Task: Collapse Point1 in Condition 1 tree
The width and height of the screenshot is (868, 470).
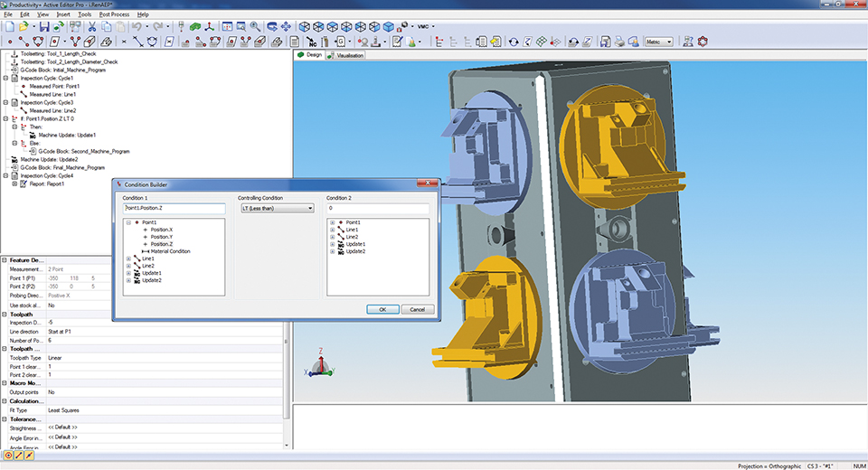Action: [x=128, y=222]
